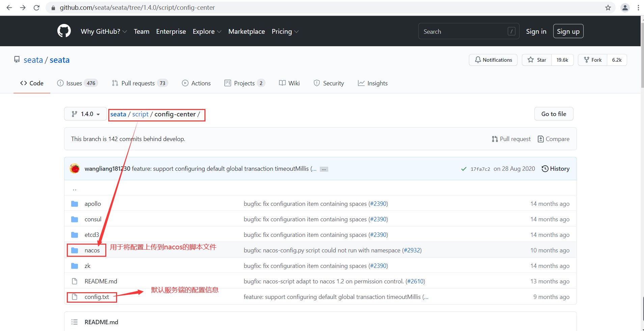Open commit History
644x331 pixels.
pyautogui.click(x=555, y=169)
